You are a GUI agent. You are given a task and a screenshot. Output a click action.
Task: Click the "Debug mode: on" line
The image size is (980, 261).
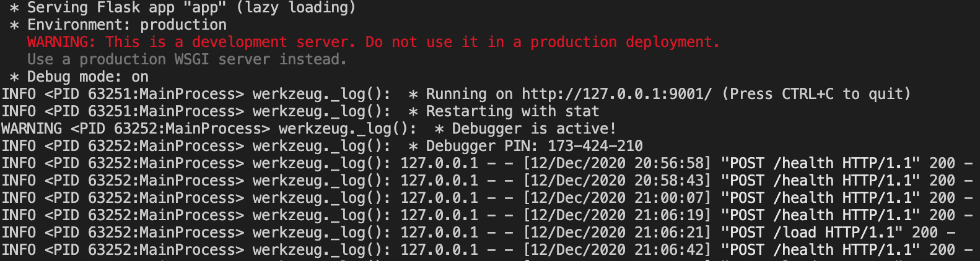coord(87,77)
